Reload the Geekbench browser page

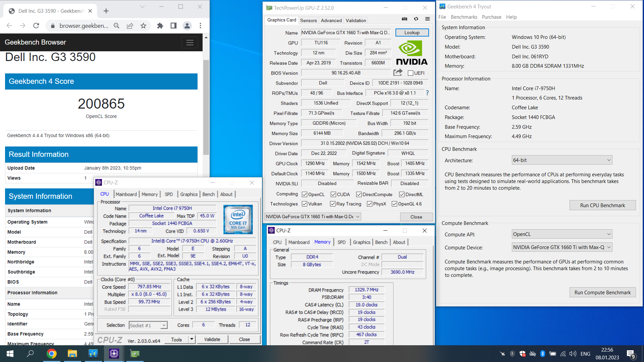[x=36, y=26]
